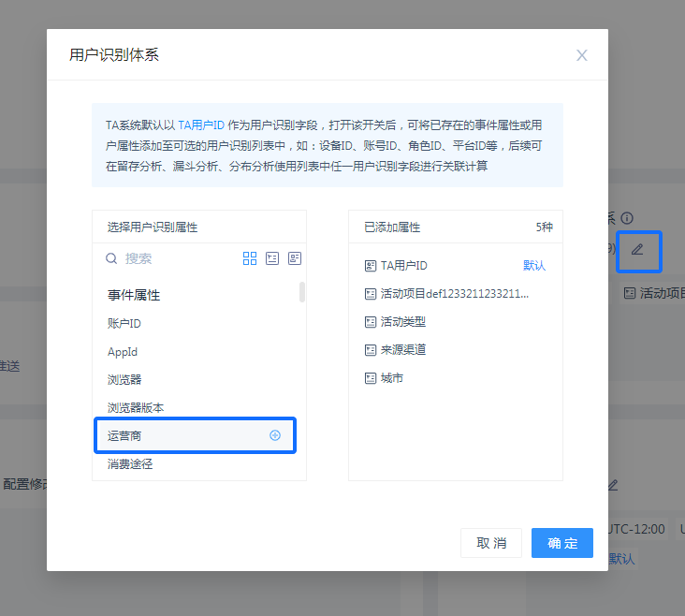Screen dimensions: 685x616
Task: Click the icon beside TA用户ID
Action: pos(370,266)
